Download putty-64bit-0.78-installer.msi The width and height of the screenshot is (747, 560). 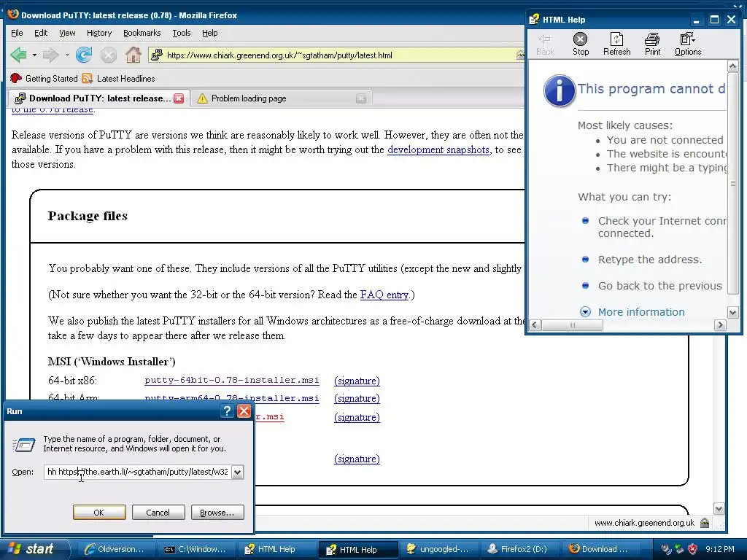click(231, 380)
